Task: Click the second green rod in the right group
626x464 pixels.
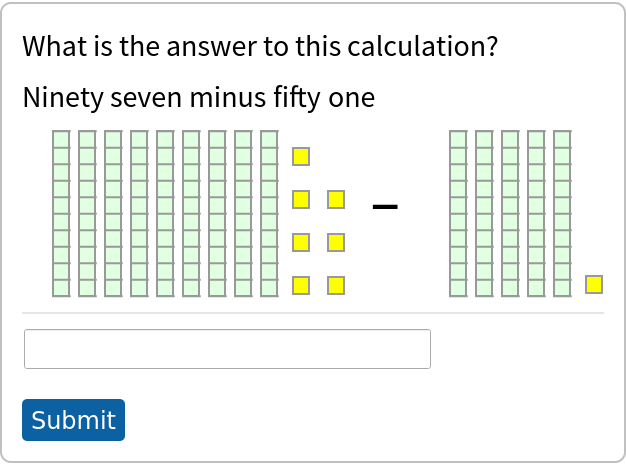Action: (x=484, y=213)
